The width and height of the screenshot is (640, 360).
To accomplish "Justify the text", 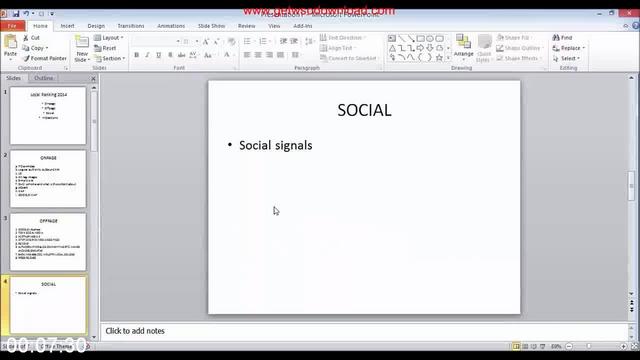I will click(280, 55).
